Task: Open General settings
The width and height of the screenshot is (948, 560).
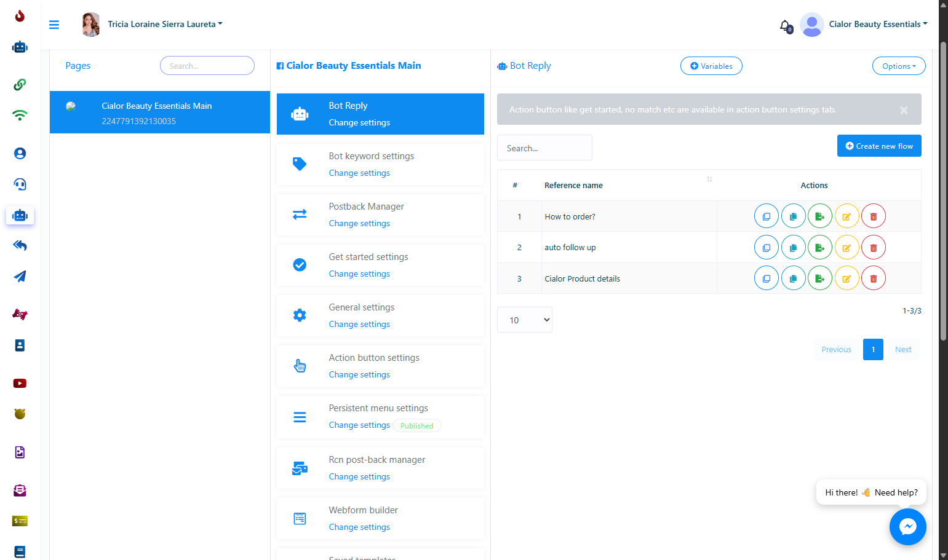Action: (x=380, y=315)
